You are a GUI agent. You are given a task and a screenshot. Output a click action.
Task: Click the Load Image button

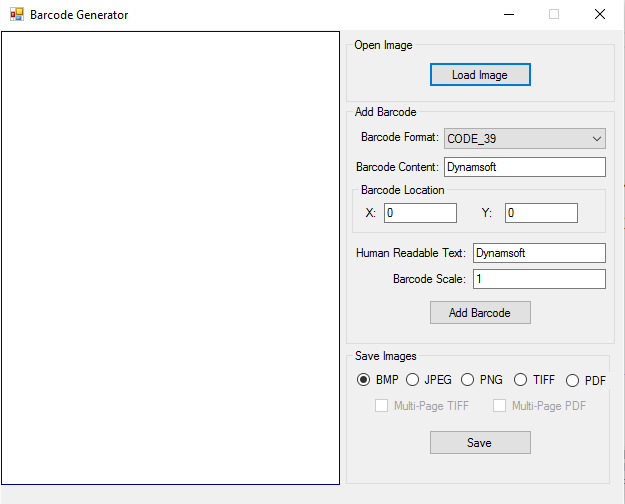tap(479, 75)
